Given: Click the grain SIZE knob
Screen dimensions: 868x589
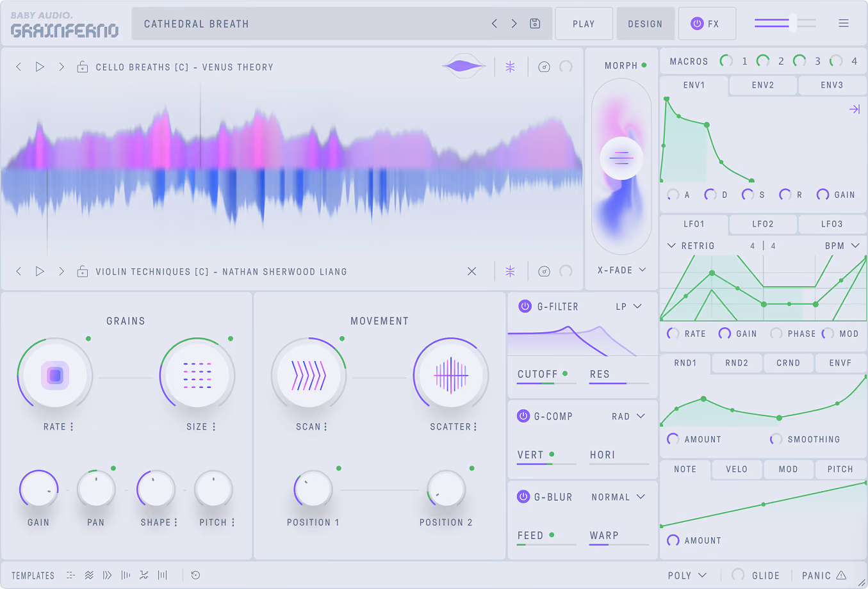Looking at the screenshot, I should (x=197, y=375).
